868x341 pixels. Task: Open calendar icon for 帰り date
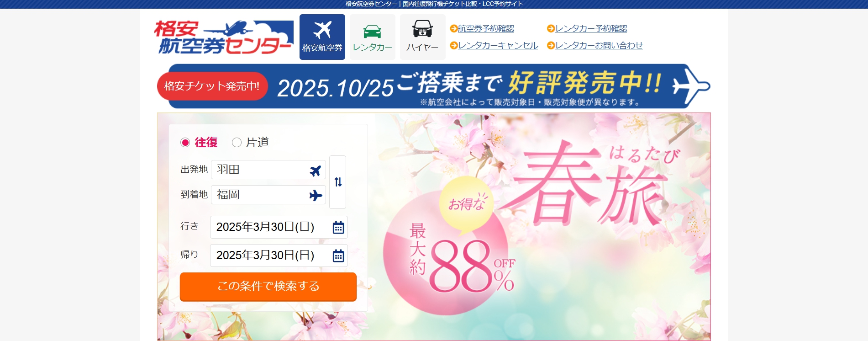tap(338, 256)
